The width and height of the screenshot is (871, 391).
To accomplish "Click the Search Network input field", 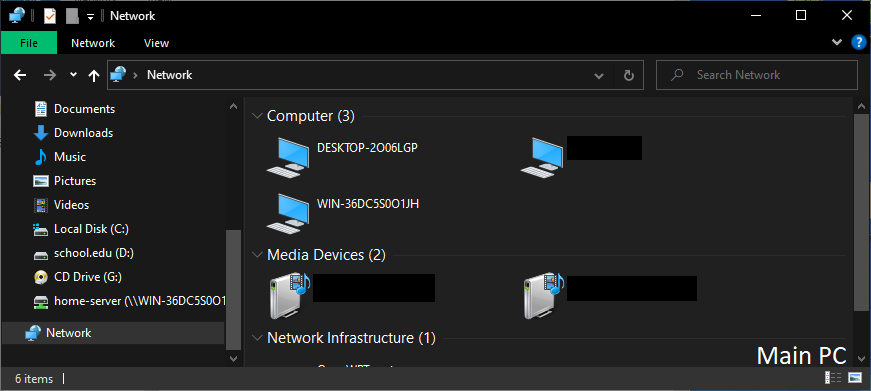I will (x=757, y=75).
